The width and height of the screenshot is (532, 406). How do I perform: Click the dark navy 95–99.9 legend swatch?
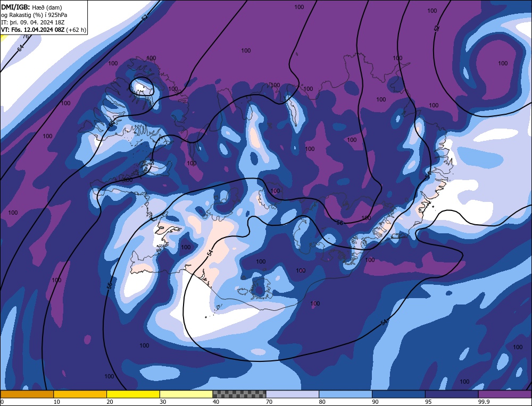452,394
